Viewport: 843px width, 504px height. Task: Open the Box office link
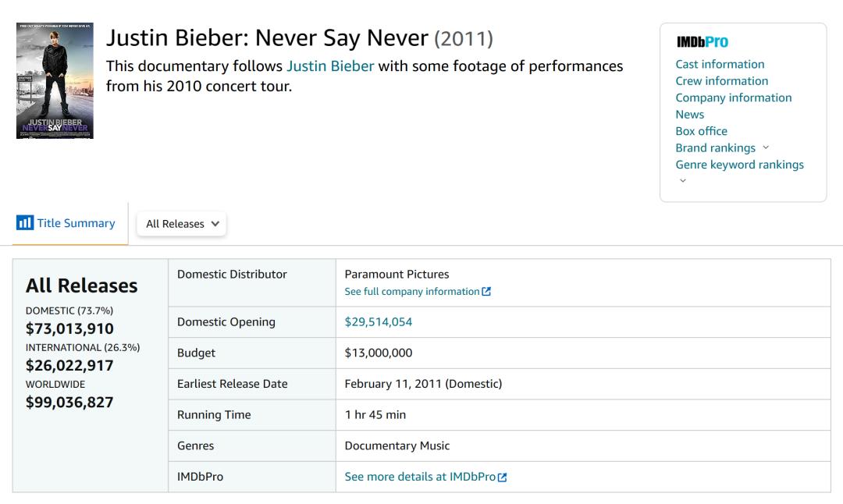[x=702, y=130]
